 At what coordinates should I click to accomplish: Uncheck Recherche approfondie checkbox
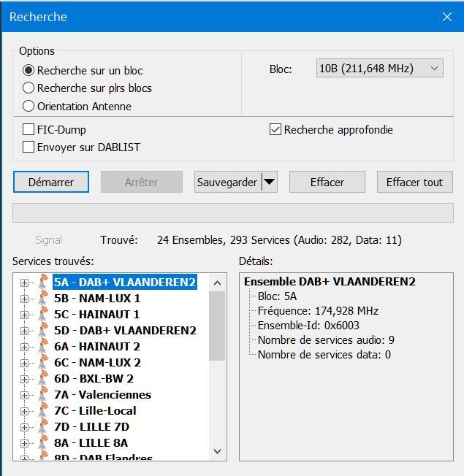275,130
